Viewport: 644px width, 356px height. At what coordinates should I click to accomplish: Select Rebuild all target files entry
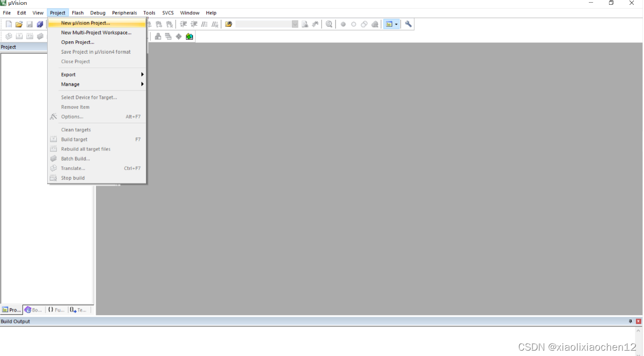pos(97,149)
